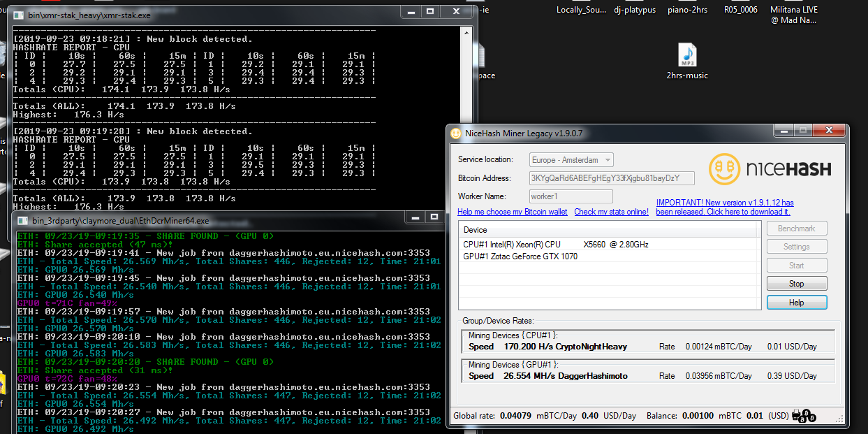Click the Bitcoin Address field
This screenshot has width=868, height=434.
click(x=612, y=178)
